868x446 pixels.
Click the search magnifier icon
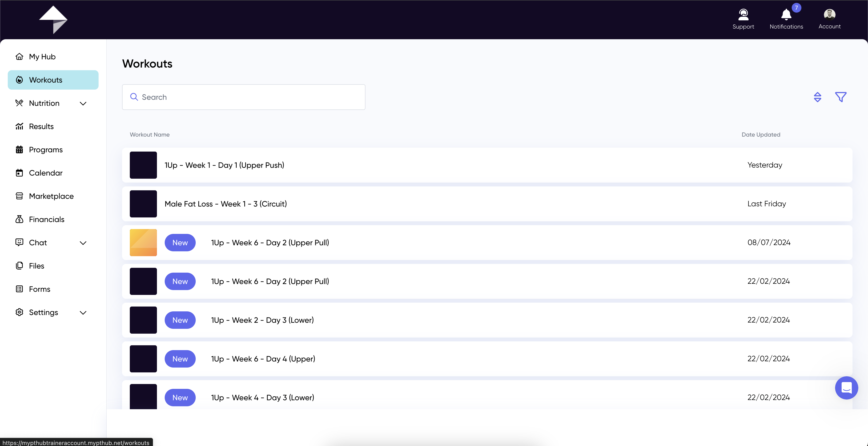(x=134, y=97)
